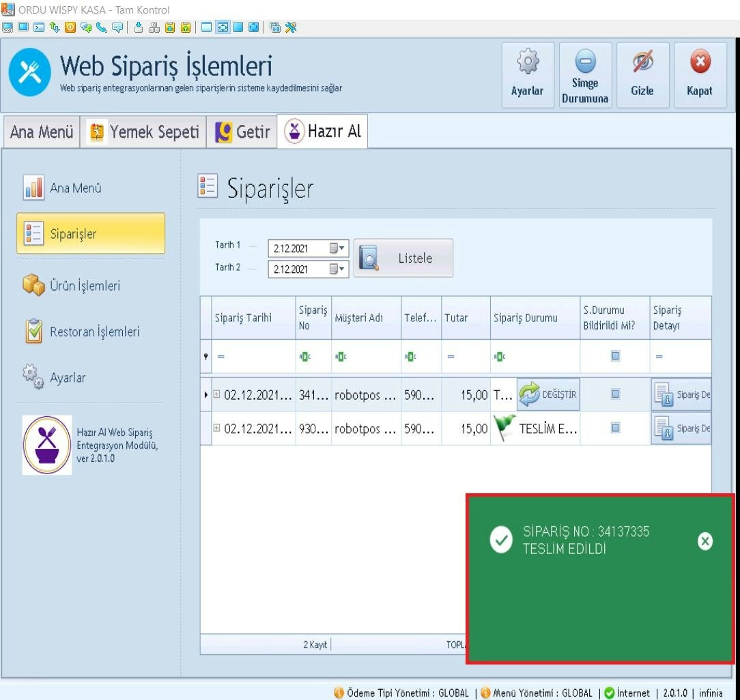Sort by the Müşteri Adı column header
This screenshot has height=700, width=740.
click(366, 317)
